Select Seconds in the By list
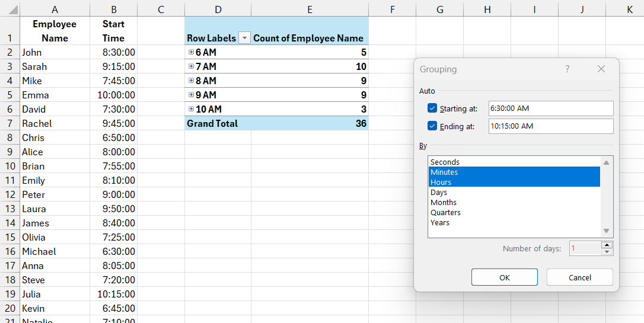The height and width of the screenshot is (323, 644). click(514, 162)
